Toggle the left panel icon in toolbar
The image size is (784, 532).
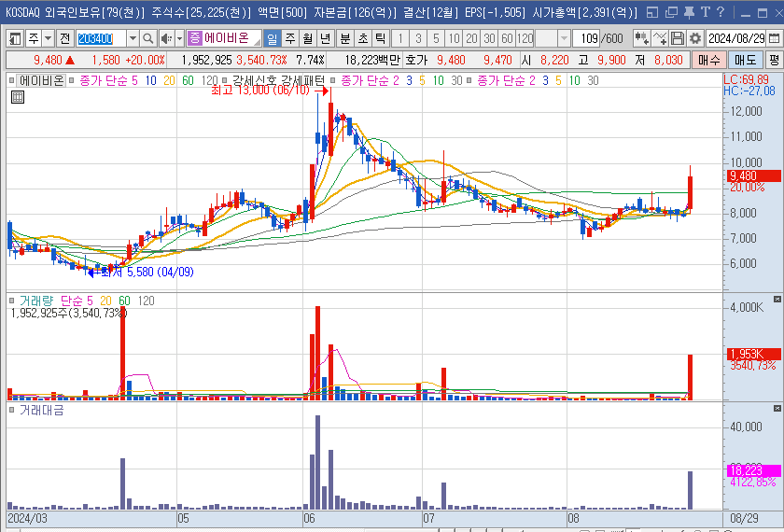point(15,38)
